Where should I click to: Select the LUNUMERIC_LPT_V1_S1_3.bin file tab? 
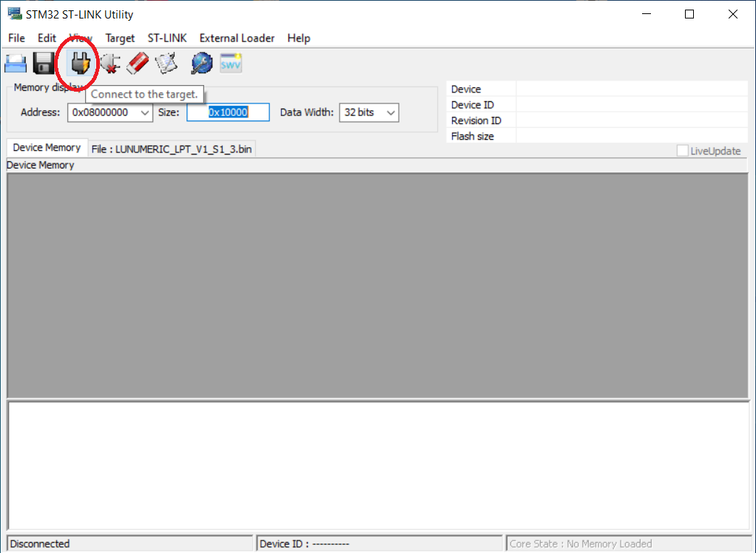172,149
